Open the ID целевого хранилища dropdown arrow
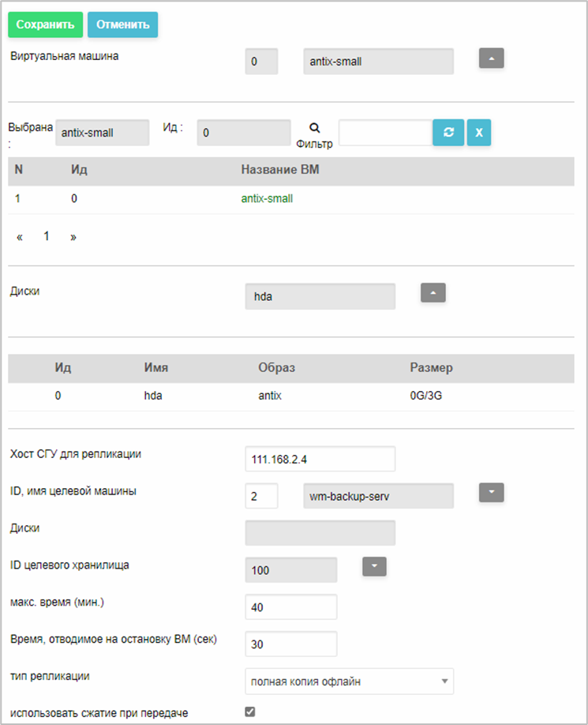Screen dimensions: 588x725 click(x=374, y=566)
